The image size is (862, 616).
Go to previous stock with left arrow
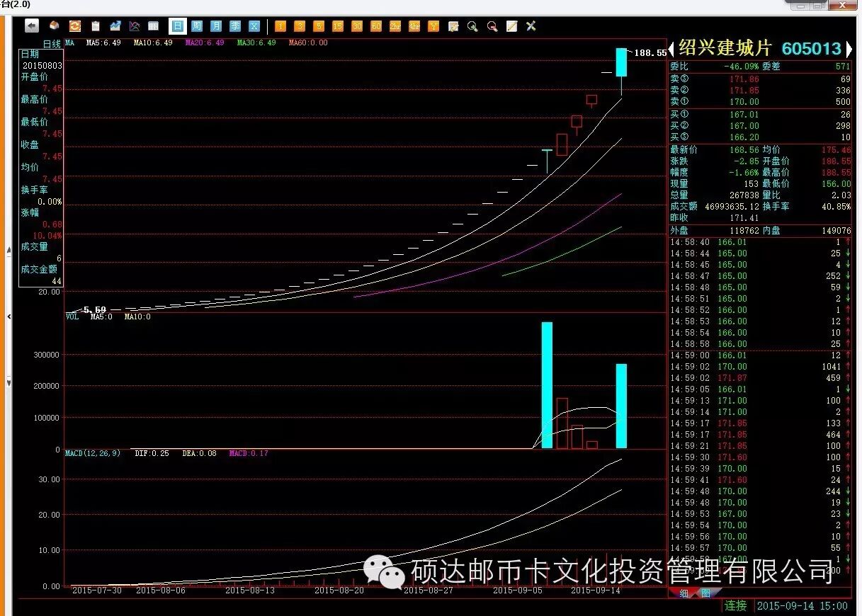tap(672, 48)
